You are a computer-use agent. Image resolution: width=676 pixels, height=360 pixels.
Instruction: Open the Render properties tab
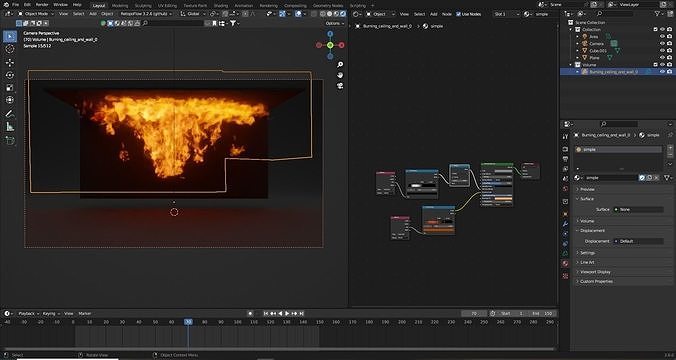[x=565, y=149]
